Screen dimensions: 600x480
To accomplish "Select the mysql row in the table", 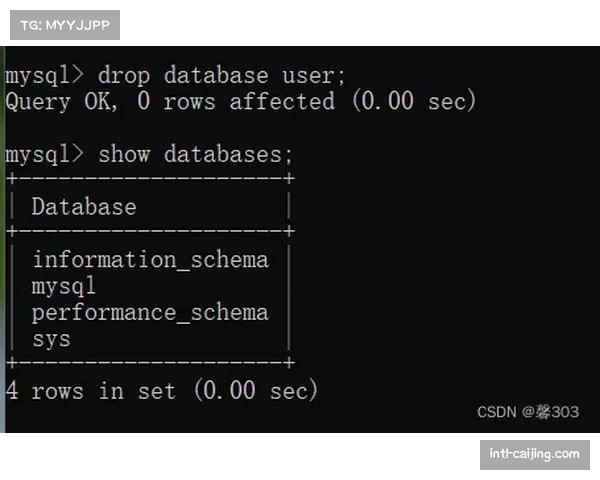I will (63, 286).
